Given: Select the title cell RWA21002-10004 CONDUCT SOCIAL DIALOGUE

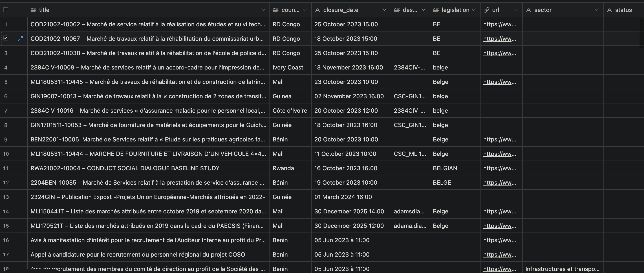Looking at the screenshot, I should pos(148,168).
